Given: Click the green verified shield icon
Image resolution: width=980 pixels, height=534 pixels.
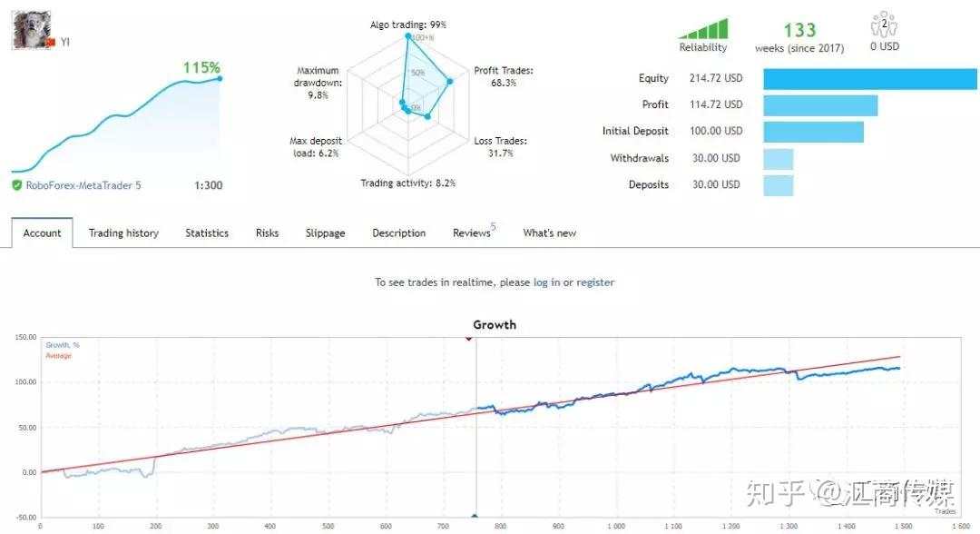Looking at the screenshot, I should (x=17, y=185).
